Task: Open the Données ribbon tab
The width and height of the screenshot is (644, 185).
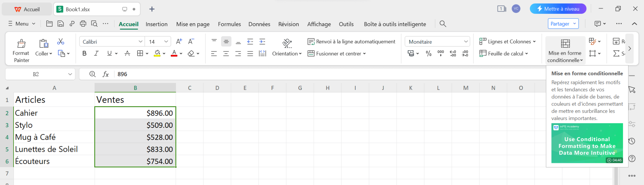Action: (x=259, y=24)
